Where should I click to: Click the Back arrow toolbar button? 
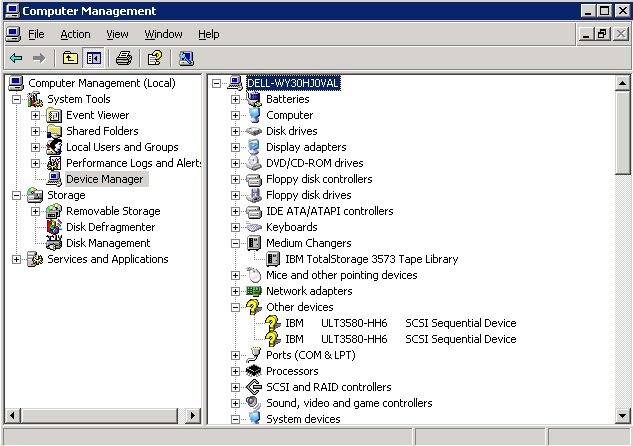(16, 58)
